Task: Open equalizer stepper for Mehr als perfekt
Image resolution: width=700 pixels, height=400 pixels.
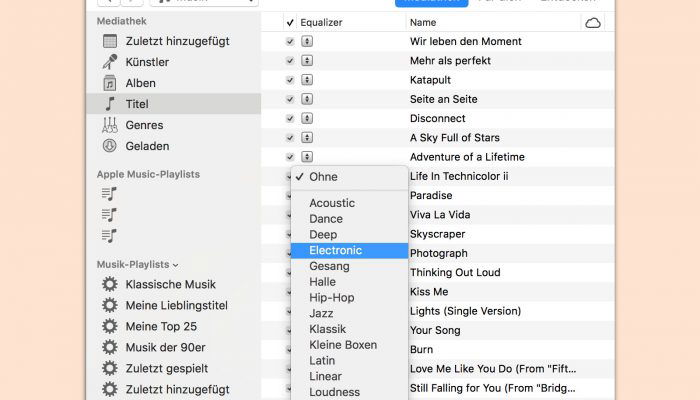Action: [x=307, y=60]
